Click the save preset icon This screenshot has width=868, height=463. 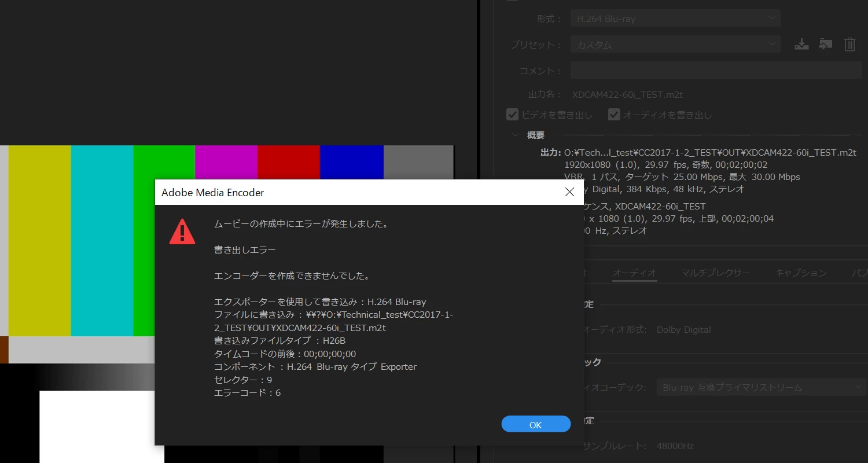click(801, 45)
